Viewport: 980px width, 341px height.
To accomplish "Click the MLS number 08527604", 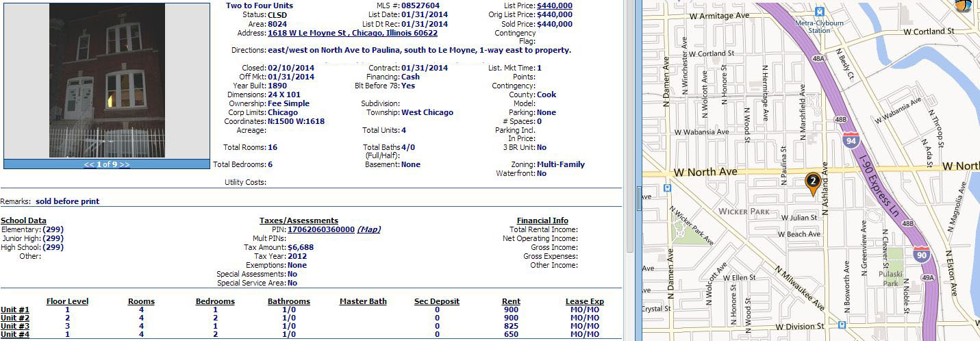I will pos(420,5).
